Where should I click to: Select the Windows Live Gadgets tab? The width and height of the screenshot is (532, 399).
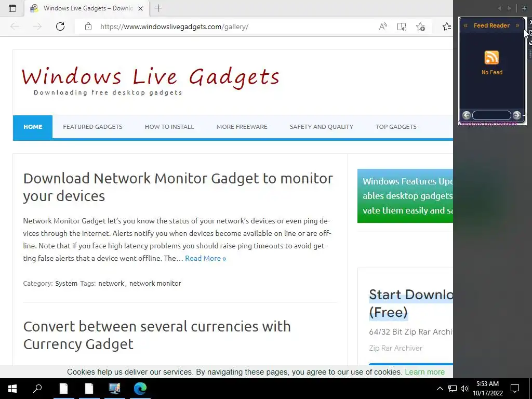click(x=87, y=8)
